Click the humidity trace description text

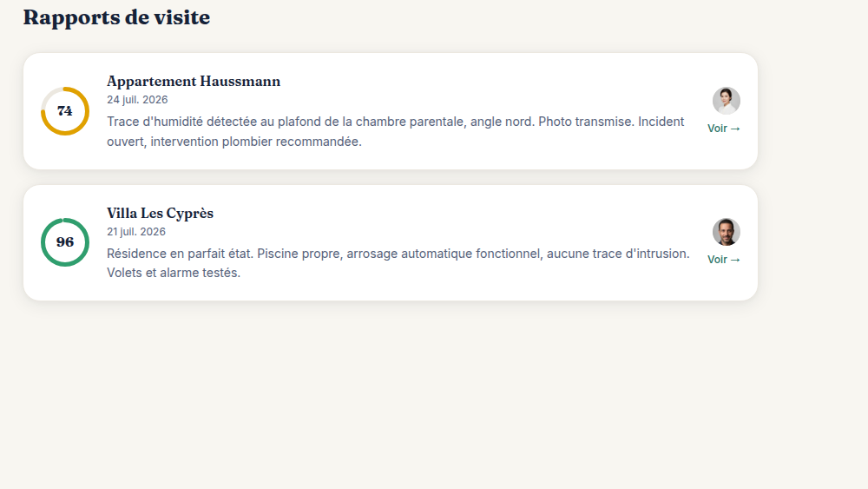396,131
